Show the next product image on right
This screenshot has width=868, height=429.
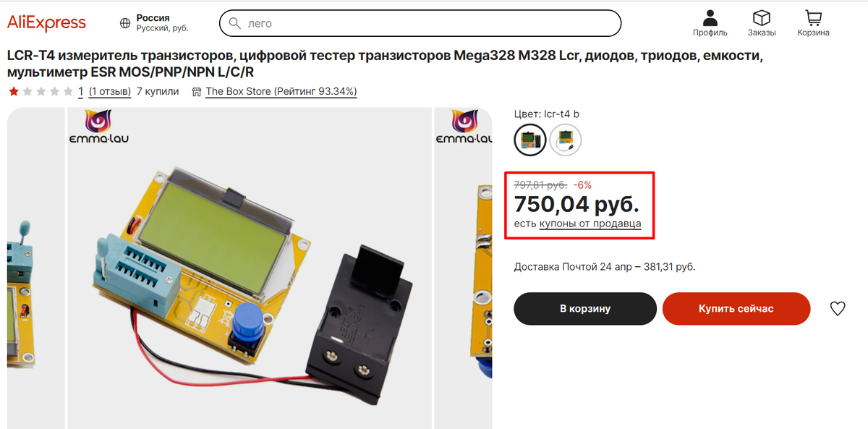coord(463,268)
